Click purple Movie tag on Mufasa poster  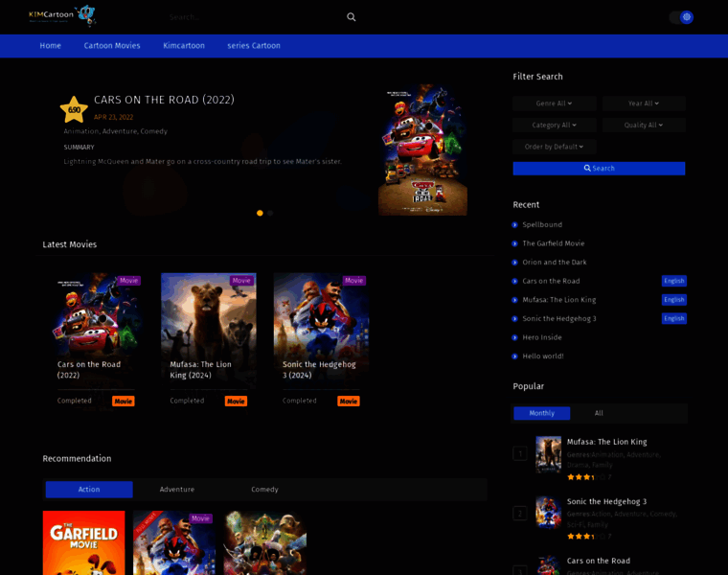point(241,281)
